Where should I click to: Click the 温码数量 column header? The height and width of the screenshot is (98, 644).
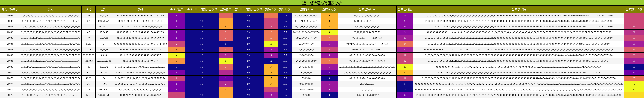tap(226, 10)
